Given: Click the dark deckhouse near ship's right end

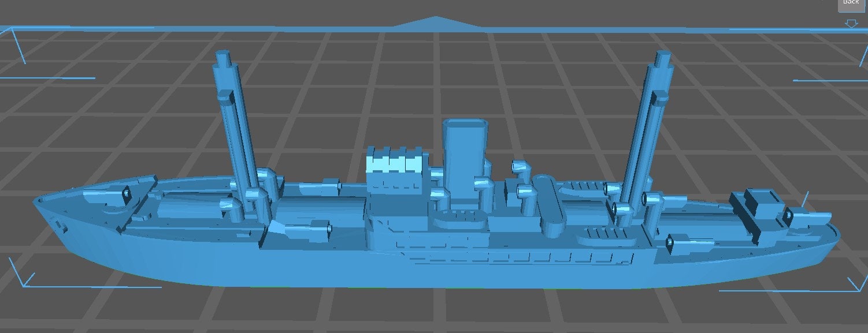Looking at the screenshot, I should 757,208.
